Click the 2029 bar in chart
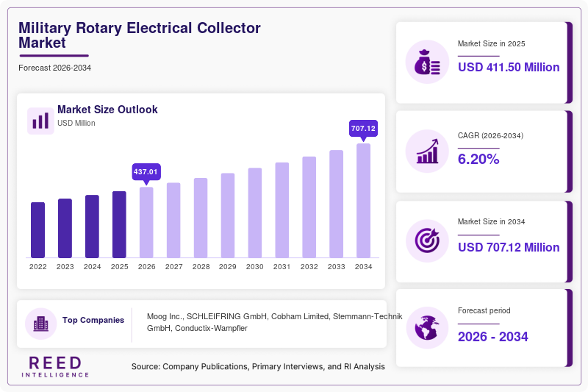The height and width of the screenshot is (392, 588). (228, 215)
